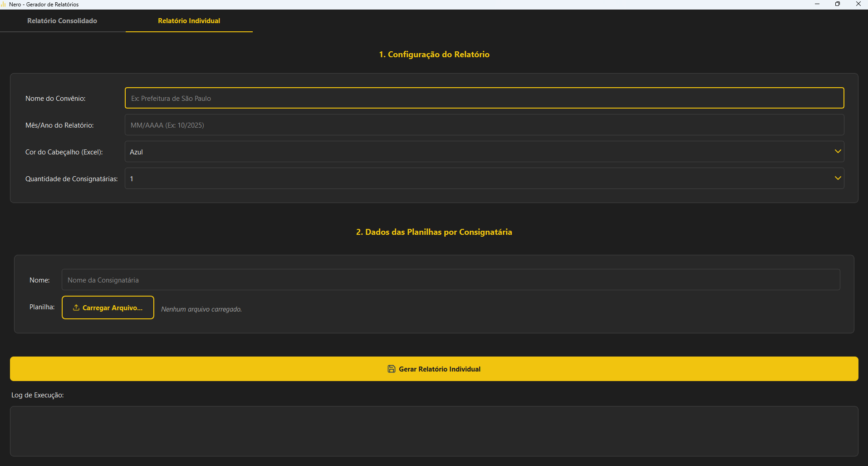Click the 'Nenhum arquivo carregado' status text
Screen dimensions: 868x466
(201, 309)
